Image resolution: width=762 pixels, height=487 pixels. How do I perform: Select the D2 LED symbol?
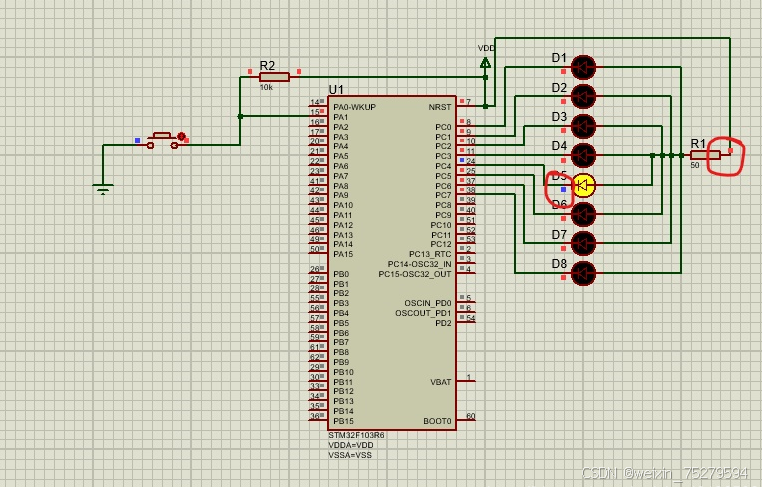583,96
